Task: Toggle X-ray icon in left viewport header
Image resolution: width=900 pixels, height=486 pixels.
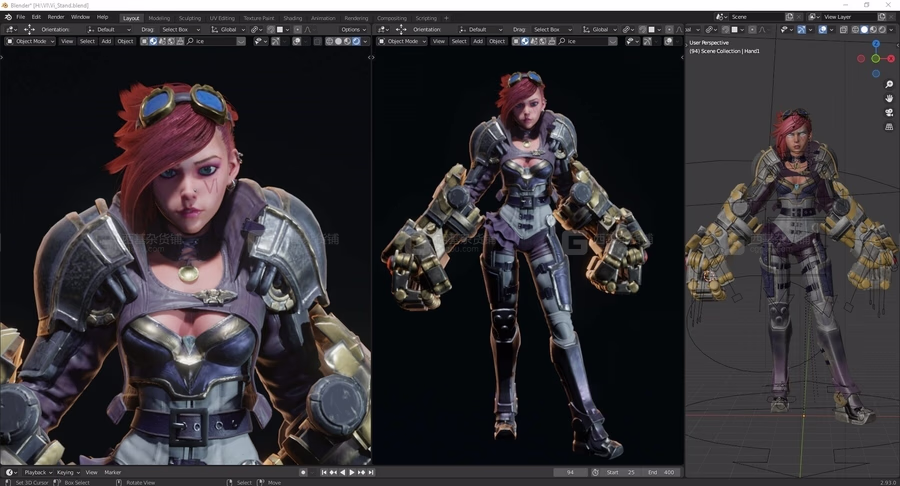Action: [317, 41]
